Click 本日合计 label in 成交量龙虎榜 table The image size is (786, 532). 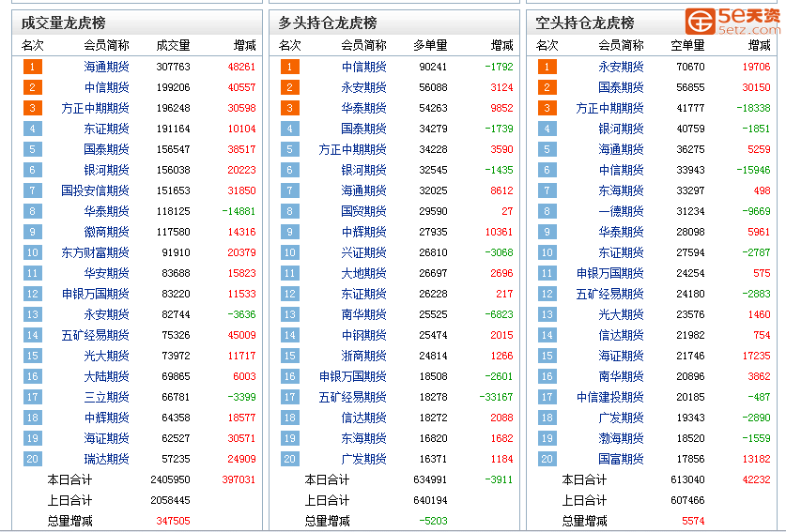click(x=69, y=479)
